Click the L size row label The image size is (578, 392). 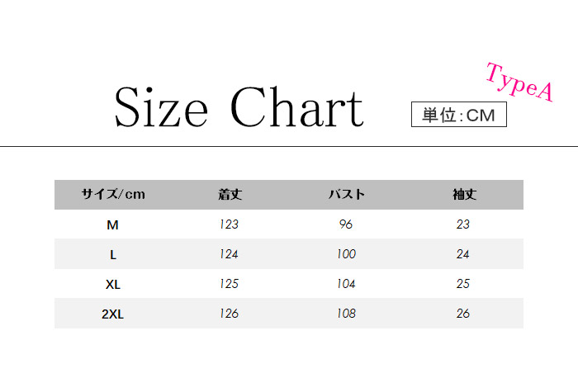[113, 254]
